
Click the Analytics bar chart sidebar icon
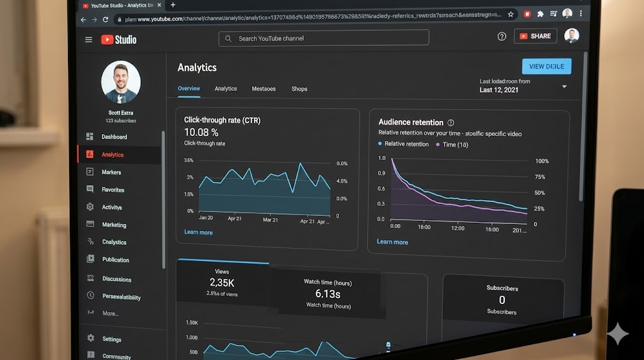[x=89, y=154]
